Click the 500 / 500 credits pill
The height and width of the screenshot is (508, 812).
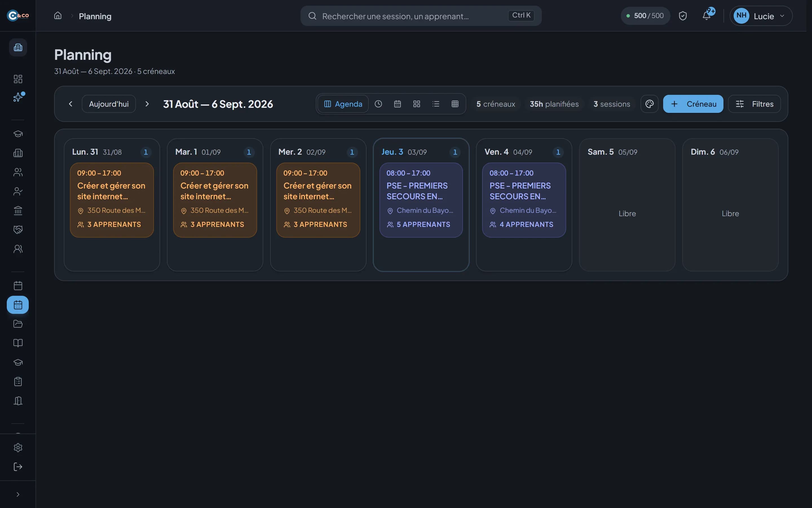(645, 16)
